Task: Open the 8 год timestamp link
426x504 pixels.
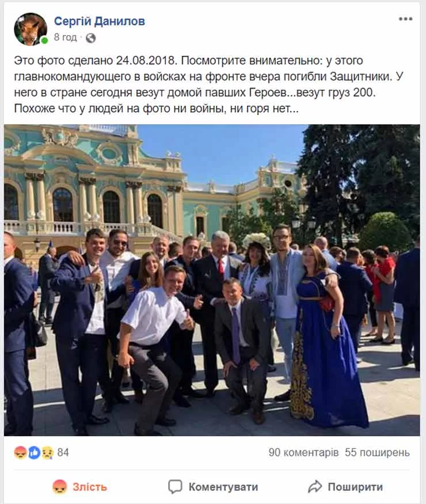Action: coord(65,37)
